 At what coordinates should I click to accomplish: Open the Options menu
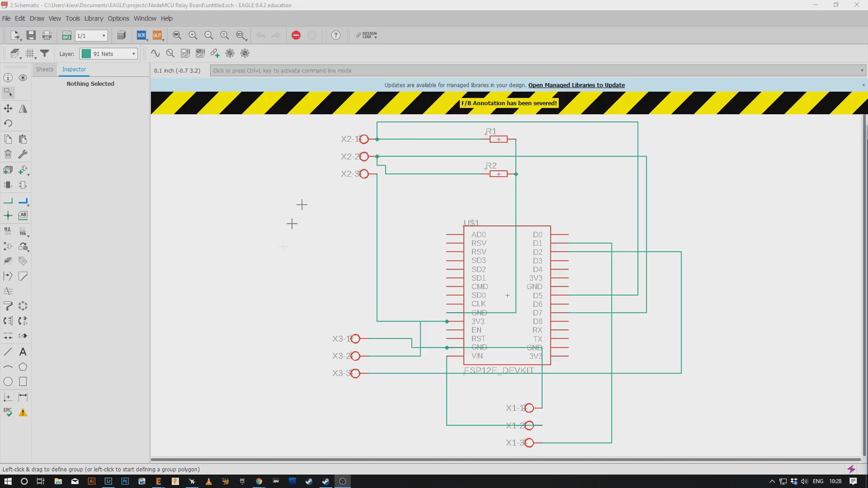(118, 19)
